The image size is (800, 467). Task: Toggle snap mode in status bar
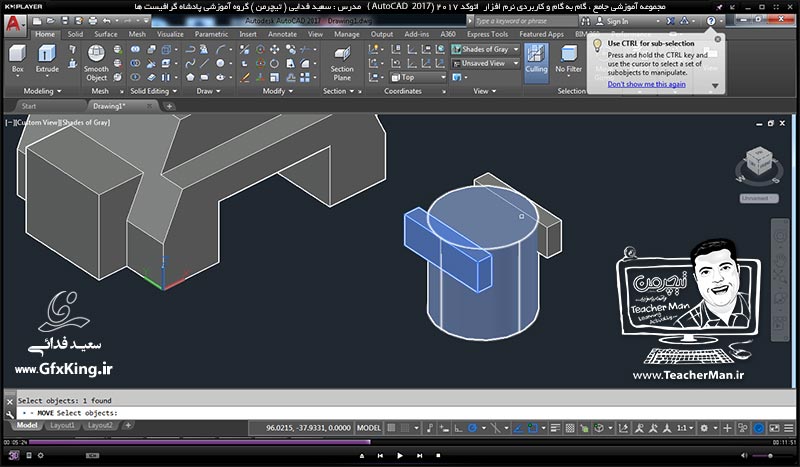(405, 428)
